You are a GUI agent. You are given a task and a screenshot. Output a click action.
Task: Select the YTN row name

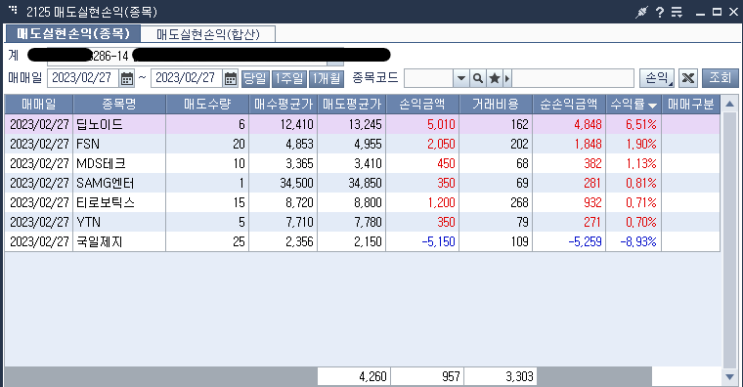(89, 222)
